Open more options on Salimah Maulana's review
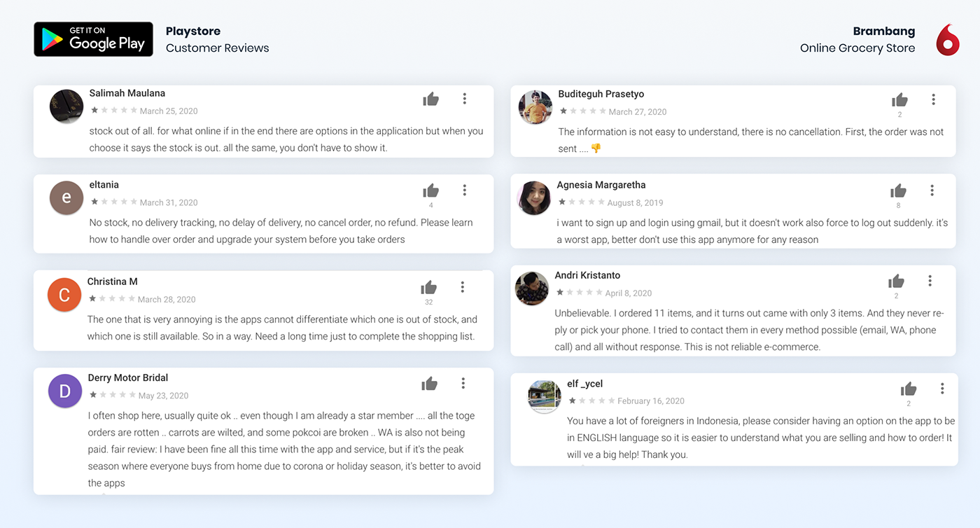 [464, 99]
